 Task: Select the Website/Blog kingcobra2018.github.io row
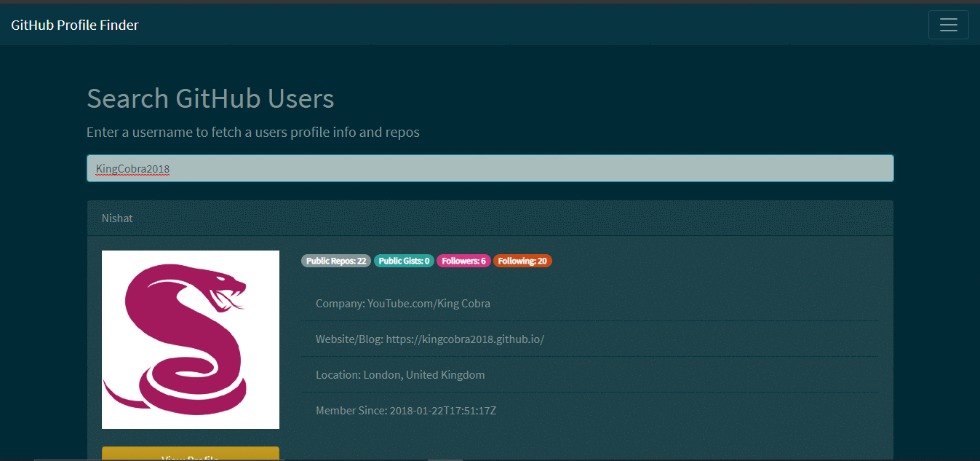(590, 339)
